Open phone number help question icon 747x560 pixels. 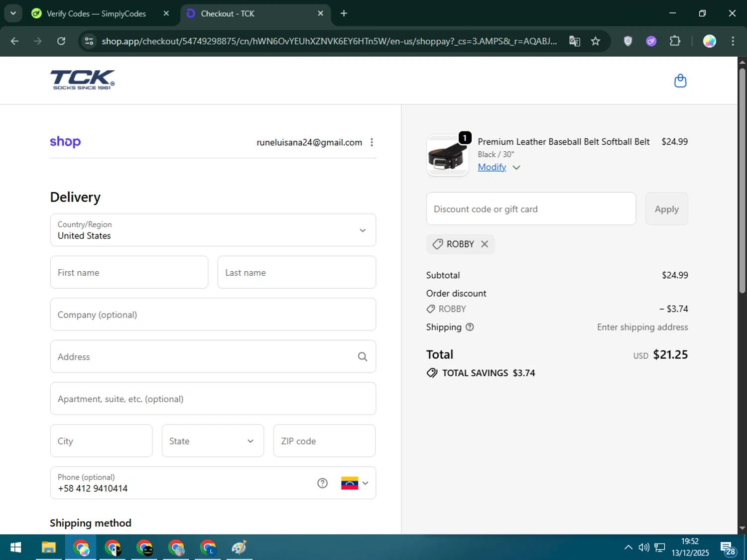tap(322, 483)
